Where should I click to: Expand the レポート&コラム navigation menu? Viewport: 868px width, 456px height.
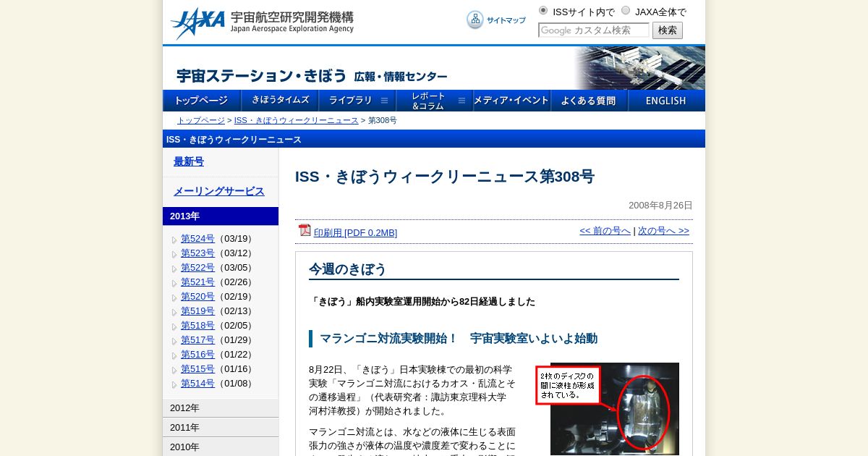435,101
